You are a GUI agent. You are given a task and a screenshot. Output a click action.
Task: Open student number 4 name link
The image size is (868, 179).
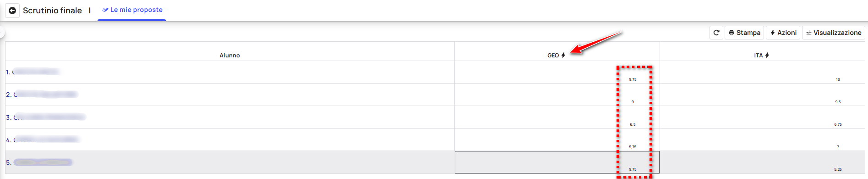pos(43,140)
